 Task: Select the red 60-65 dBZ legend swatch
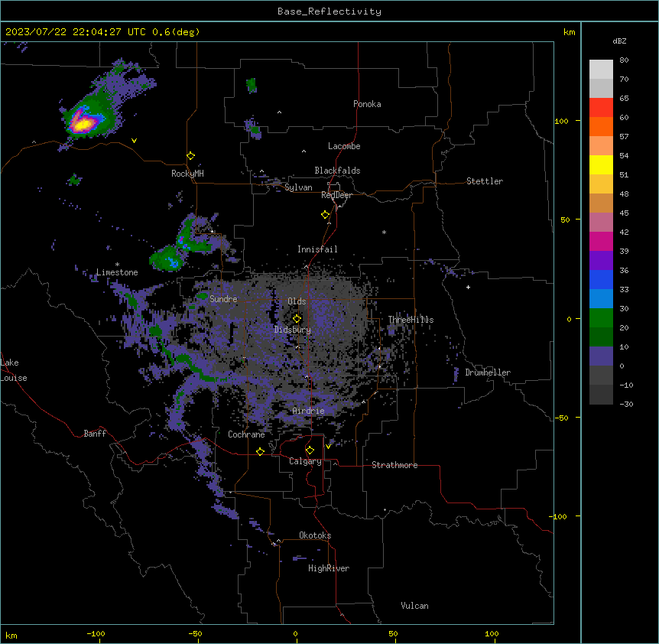click(601, 108)
